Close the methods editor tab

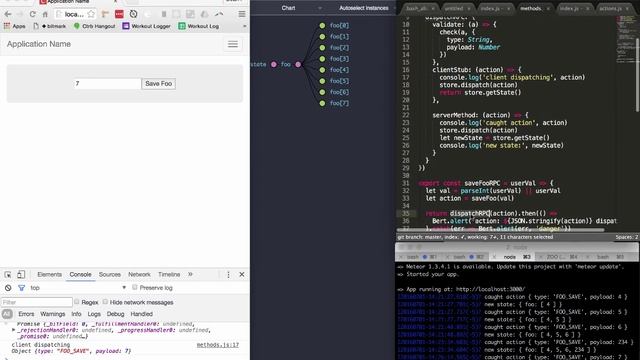point(548,8)
